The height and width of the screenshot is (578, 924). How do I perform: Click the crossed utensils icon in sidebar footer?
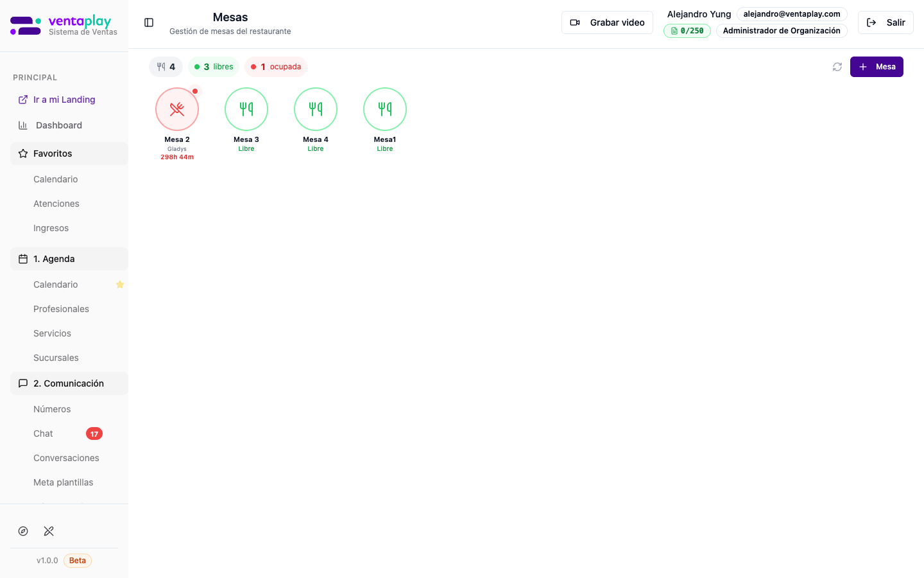pos(49,531)
